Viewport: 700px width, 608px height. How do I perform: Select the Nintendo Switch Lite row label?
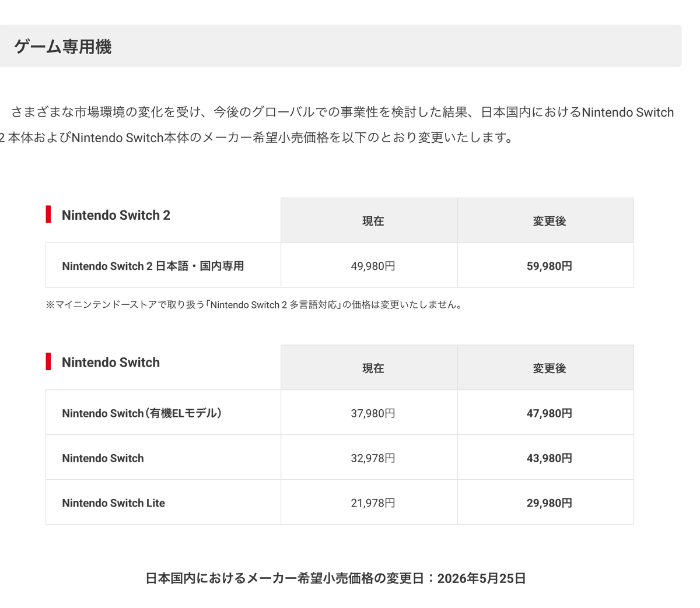pyautogui.click(x=114, y=503)
